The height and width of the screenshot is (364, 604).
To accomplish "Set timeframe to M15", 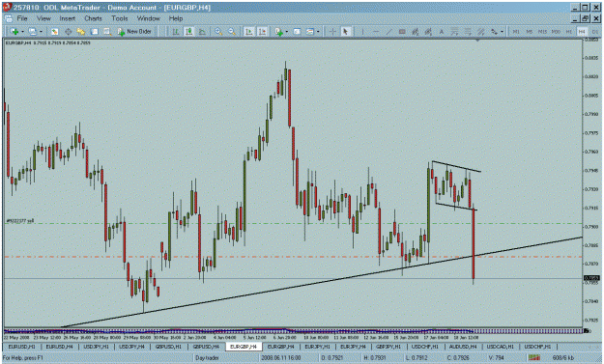I will point(542,32).
